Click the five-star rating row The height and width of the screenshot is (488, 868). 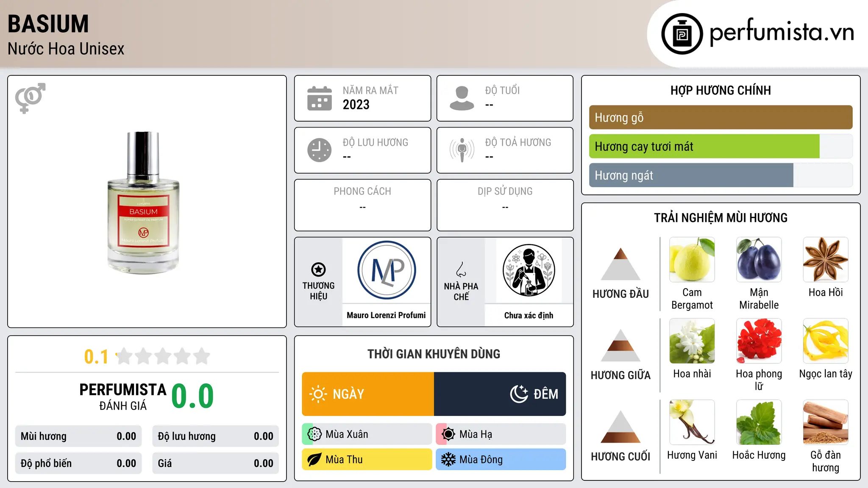tap(163, 356)
